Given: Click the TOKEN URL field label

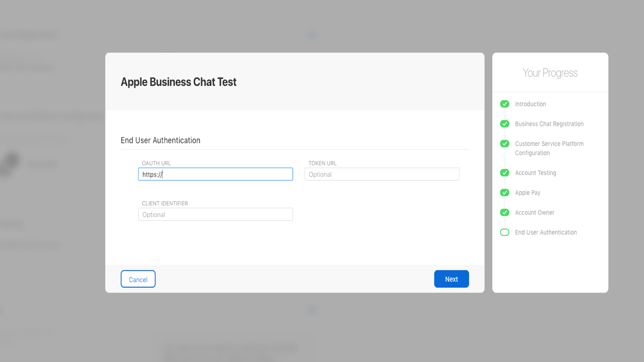Looking at the screenshot, I should pos(322,163).
